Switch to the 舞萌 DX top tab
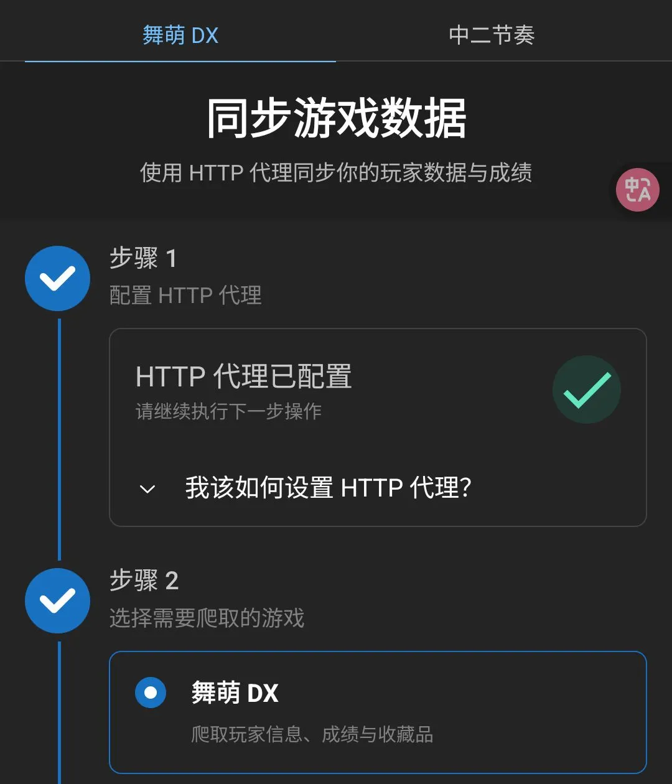Image resolution: width=672 pixels, height=784 pixels. click(x=180, y=35)
